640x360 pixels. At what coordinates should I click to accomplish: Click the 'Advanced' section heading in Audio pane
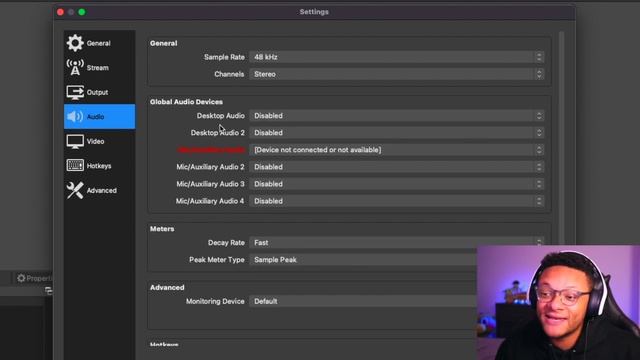coord(167,287)
